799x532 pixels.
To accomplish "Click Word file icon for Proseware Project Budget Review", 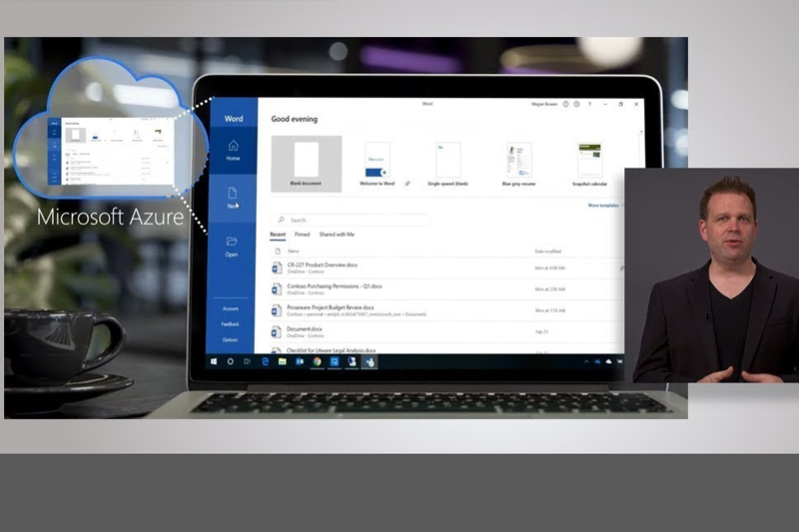I will click(x=277, y=310).
